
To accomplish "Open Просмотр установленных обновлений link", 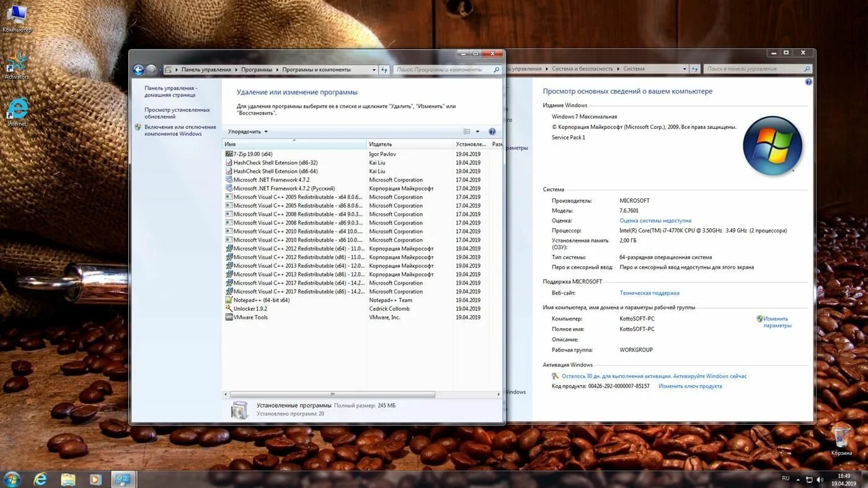I will coord(177,113).
